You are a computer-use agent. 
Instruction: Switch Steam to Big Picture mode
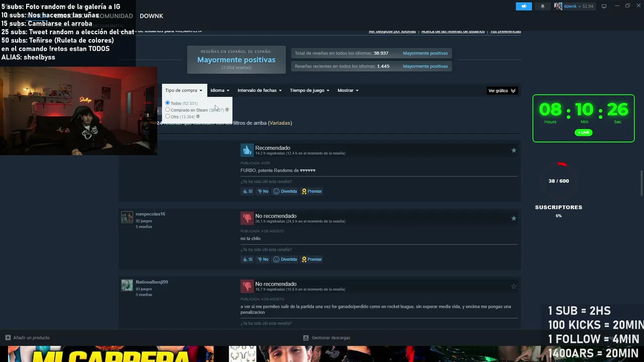(604, 6)
